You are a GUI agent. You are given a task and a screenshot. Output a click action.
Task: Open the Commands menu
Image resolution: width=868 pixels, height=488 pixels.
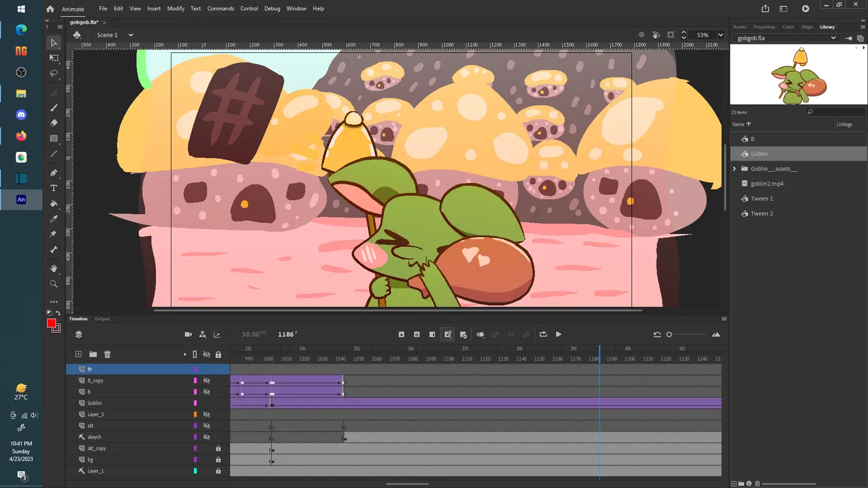point(220,9)
